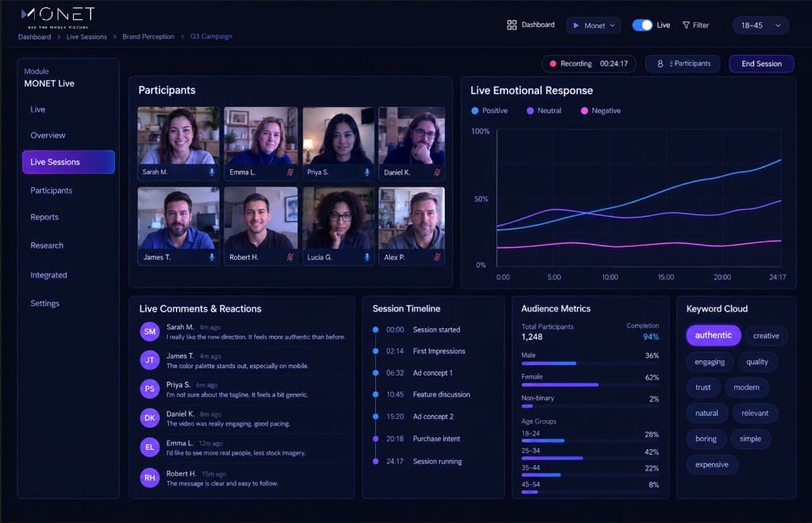Unmute Robert H.'s muted microphone icon

(x=290, y=257)
